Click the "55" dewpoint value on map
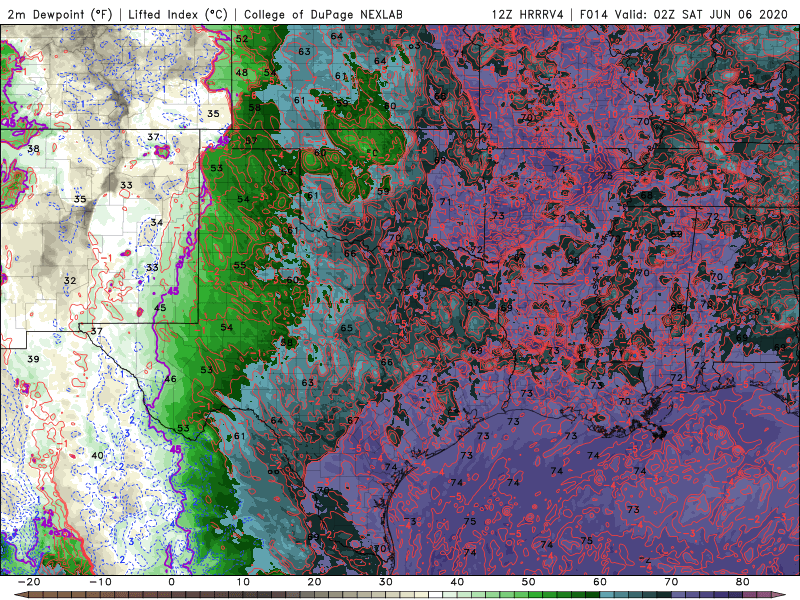 tap(240, 265)
